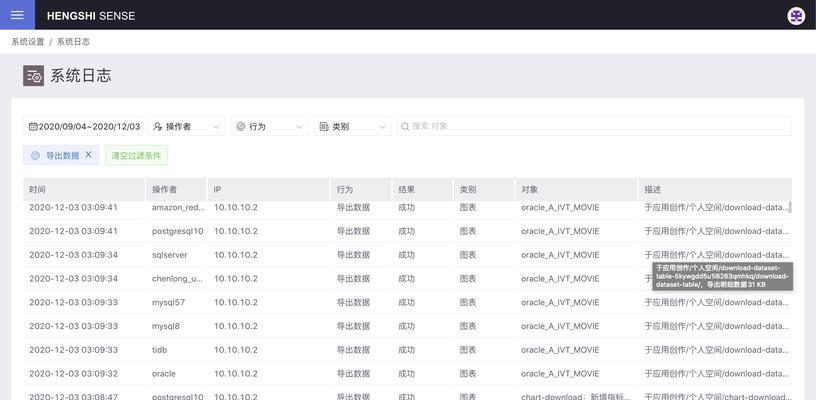Screen dimensions: 816x400
Task: Remove the 导出数据 filter tag
Action: coord(88,155)
